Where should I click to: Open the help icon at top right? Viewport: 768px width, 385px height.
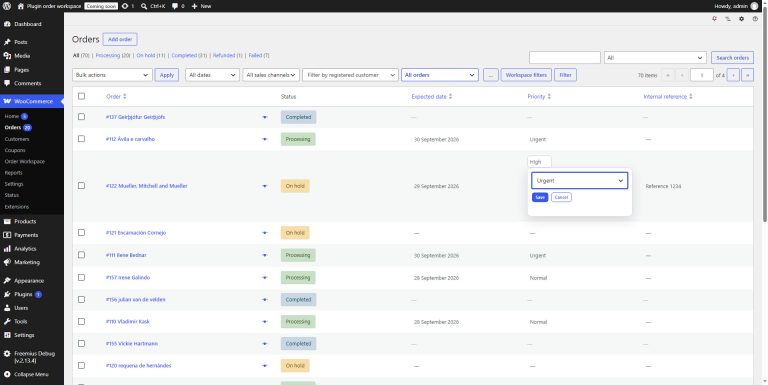click(755, 19)
